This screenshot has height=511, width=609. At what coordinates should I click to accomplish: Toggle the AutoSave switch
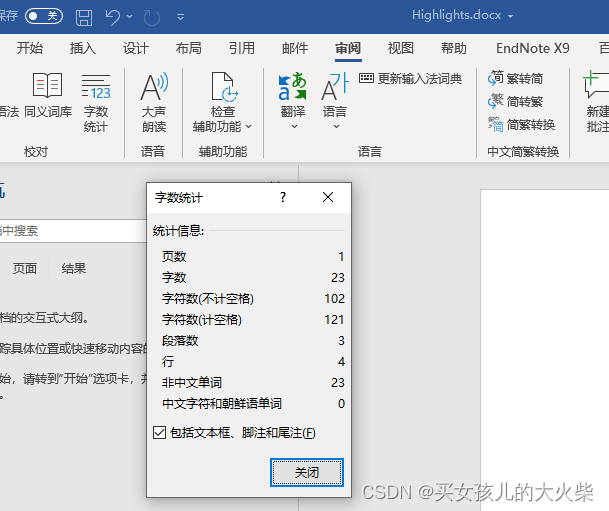click(x=44, y=16)
